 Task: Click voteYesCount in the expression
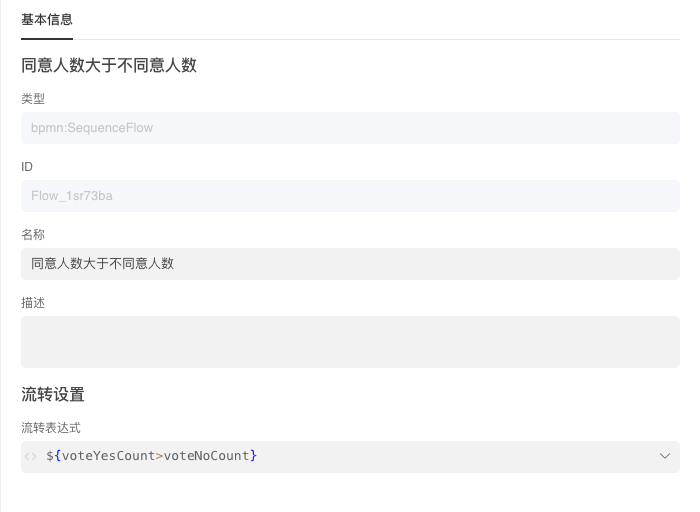coord(108,456)
